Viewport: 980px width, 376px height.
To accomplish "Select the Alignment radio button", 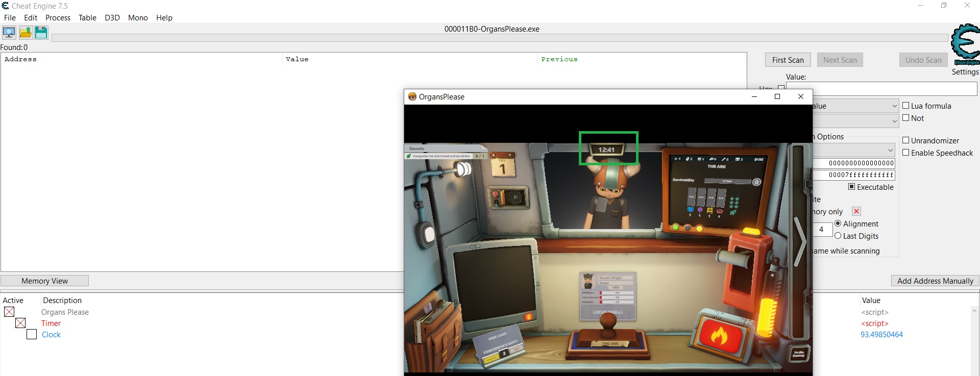I will [x=838, y=223].
